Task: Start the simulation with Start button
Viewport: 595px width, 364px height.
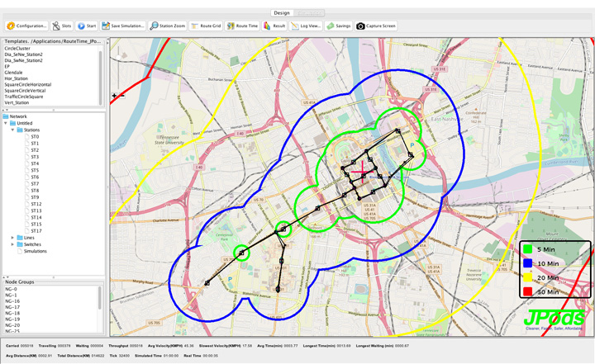Action: [87, 26]
